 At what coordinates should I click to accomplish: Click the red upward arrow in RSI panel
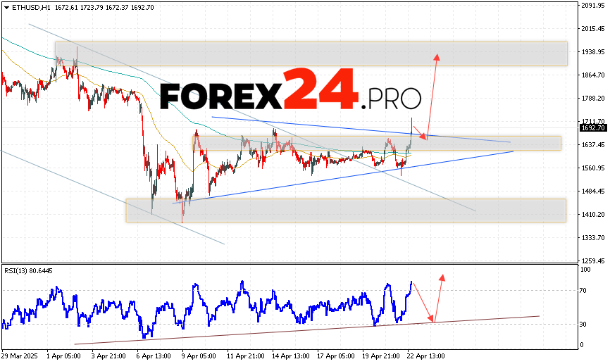(440, 297)
